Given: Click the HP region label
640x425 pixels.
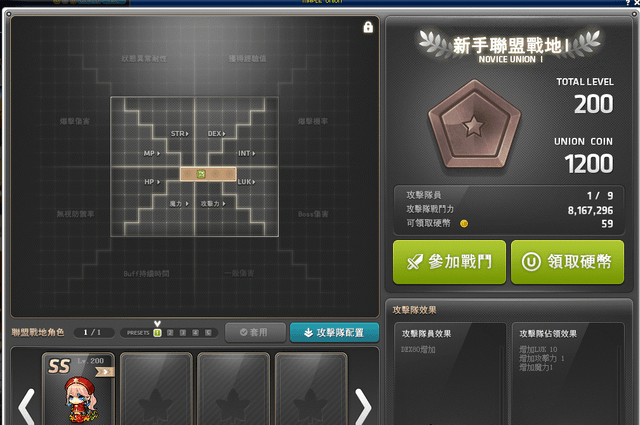Looking at the screenshot, I should [152, 182].
